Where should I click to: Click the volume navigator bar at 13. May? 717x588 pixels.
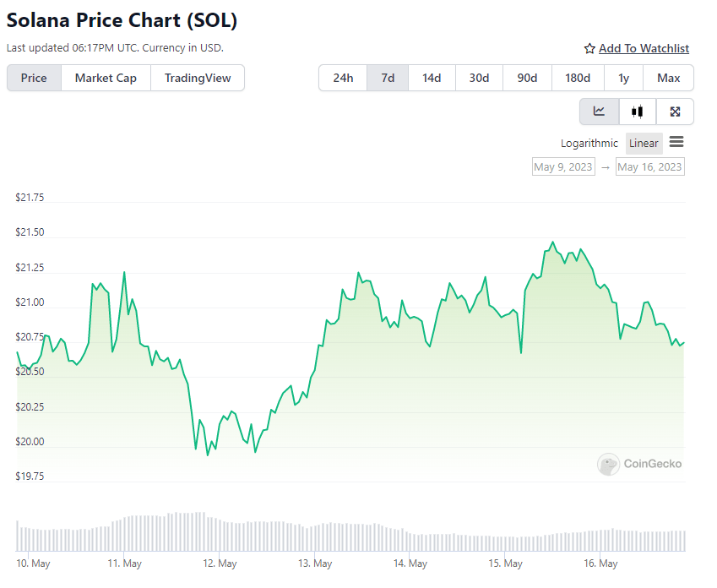314,539
